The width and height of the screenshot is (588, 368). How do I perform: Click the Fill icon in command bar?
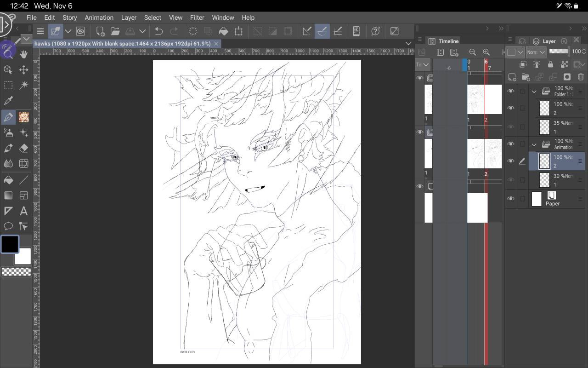click(223, 31)
